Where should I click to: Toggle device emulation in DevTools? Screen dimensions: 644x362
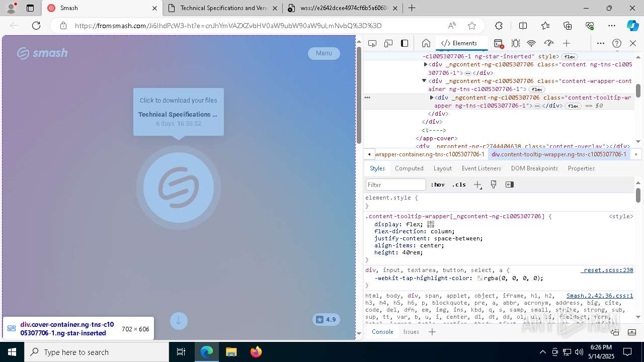[388, 43]
